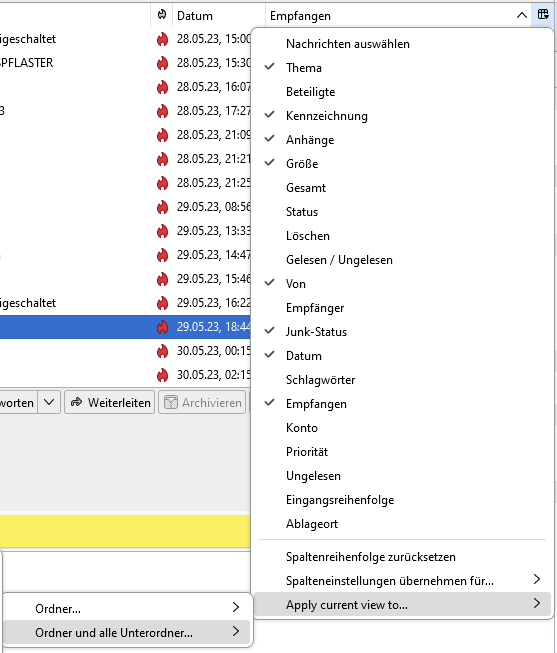This screenshot has width=557, height=653.
Task: Click junk flame icon for 28.05.23, 15:00
Action: [162, 39]
